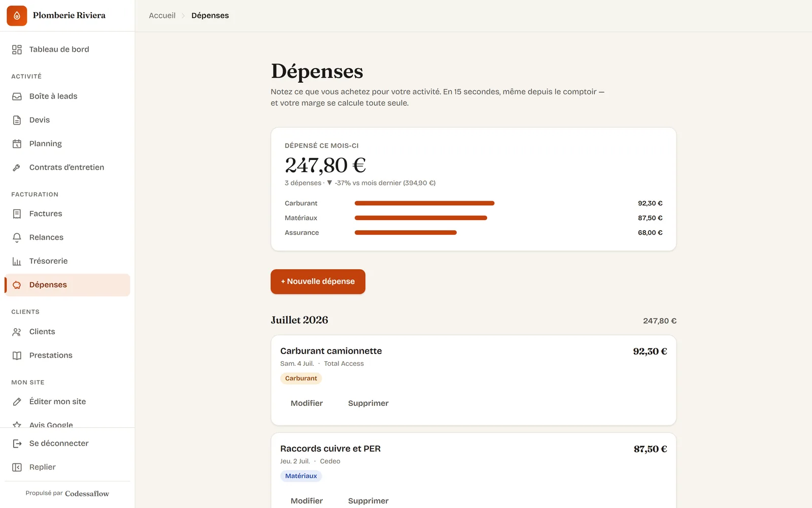Viewport: 812px width, 508px height.
Task: Select Trésorerie in the sidebar
Action: click(67, 261)
